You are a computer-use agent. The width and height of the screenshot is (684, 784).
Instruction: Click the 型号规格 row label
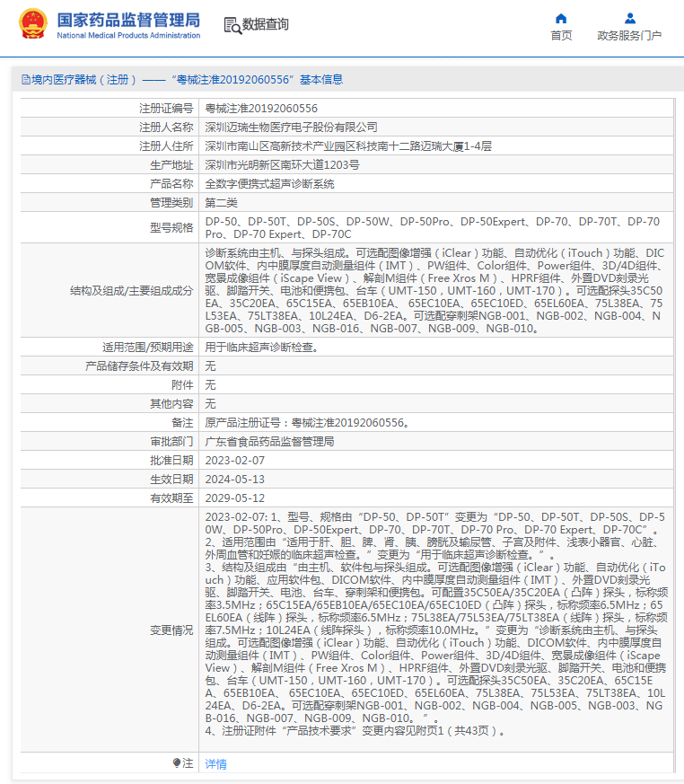(x=171, y=228)
